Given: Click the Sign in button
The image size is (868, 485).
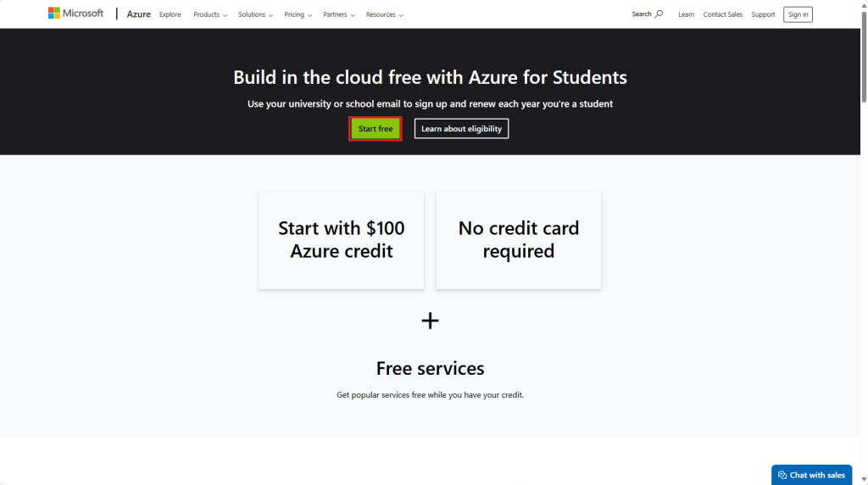Looking at the screenshot, I should coord(798,14).
